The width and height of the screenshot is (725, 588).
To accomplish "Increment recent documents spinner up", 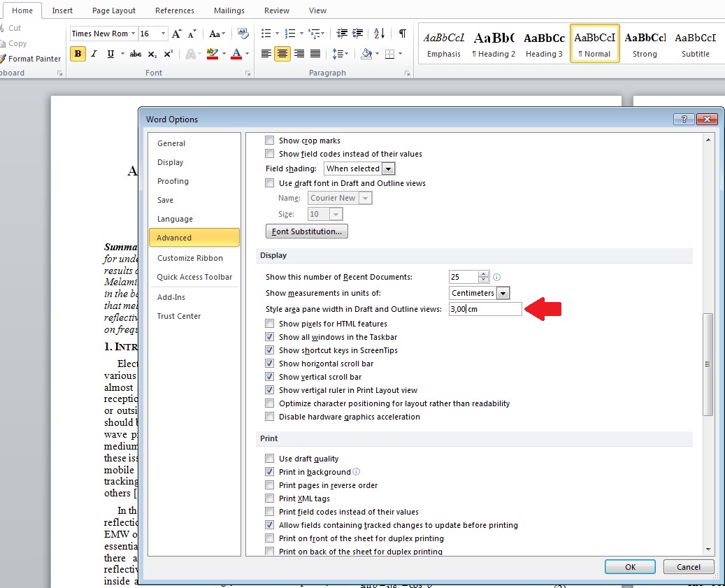I will pos(483,273).
